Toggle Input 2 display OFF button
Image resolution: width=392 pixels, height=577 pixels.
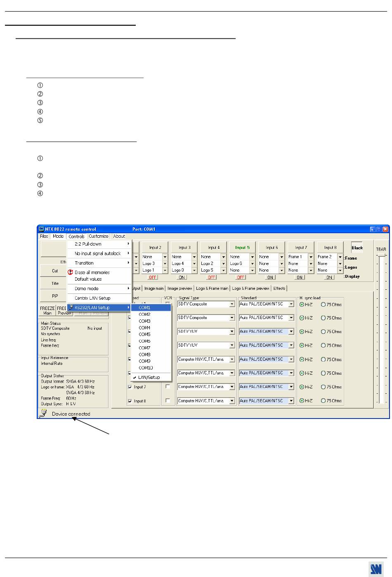click(x=153, y=277)
